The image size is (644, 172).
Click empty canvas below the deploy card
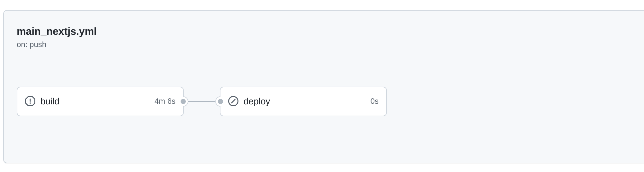coord(303,139)
